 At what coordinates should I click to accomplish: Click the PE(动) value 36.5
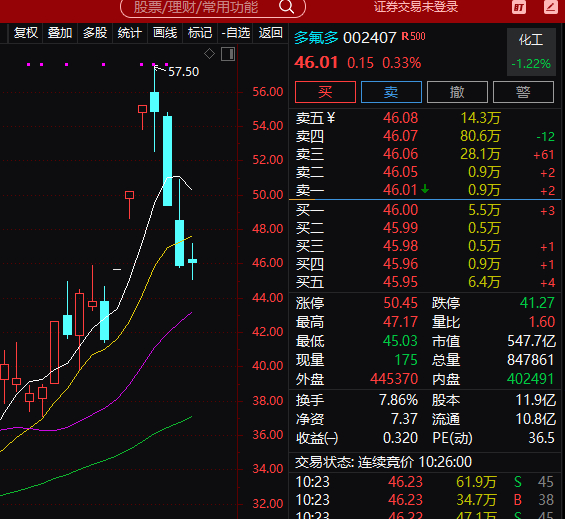pyautogui.click(x=542, y=438)
